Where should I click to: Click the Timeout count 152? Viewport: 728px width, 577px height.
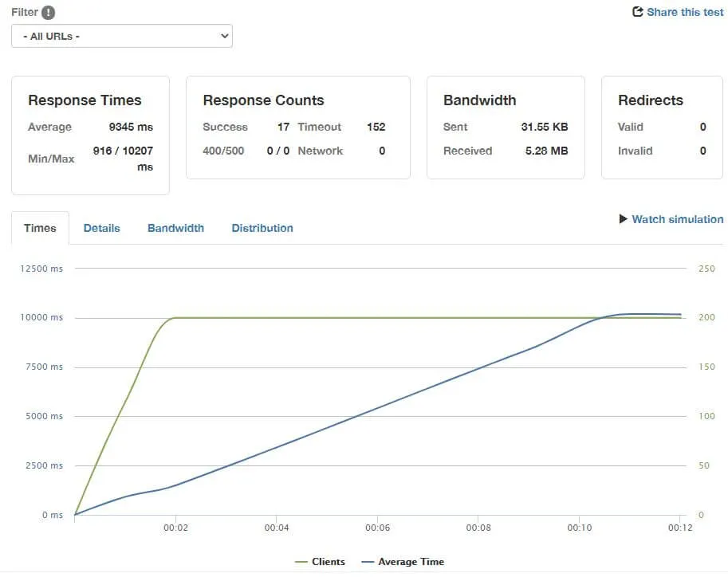(x=376, y=127)
